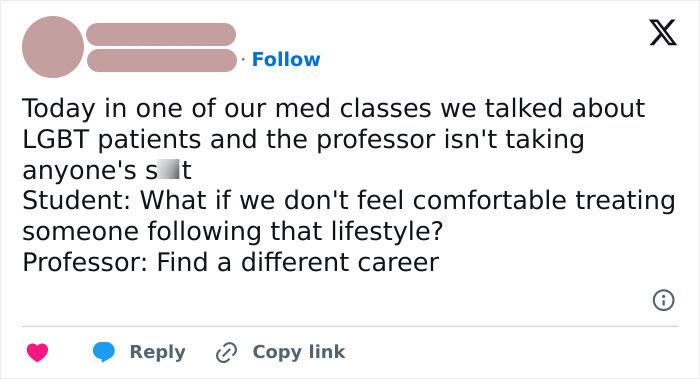Open the redacted username handle bar

tap(162, 61)
